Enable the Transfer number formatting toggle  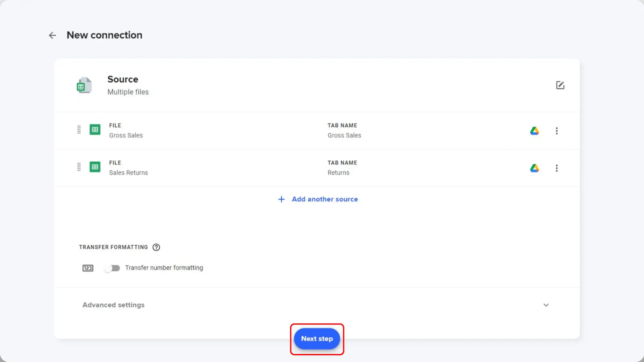[112, 268]
